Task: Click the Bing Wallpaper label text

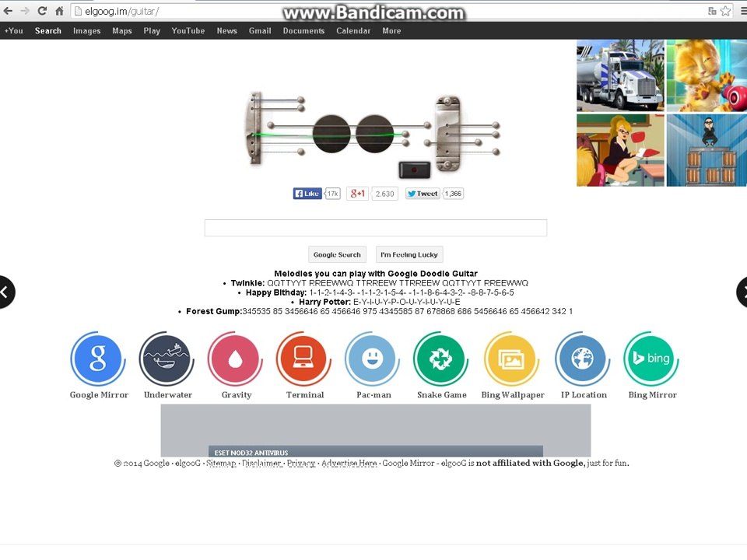Action: tap(513, 395)
